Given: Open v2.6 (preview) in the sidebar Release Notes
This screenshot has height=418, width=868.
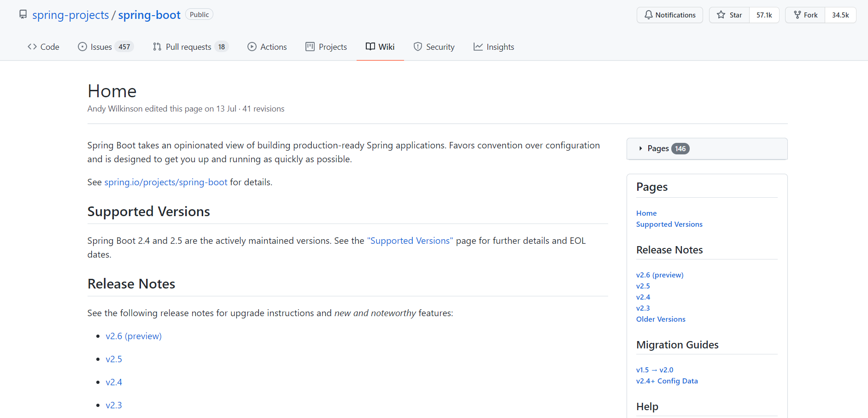Looking at the screenshot, I should coord(660,275).
